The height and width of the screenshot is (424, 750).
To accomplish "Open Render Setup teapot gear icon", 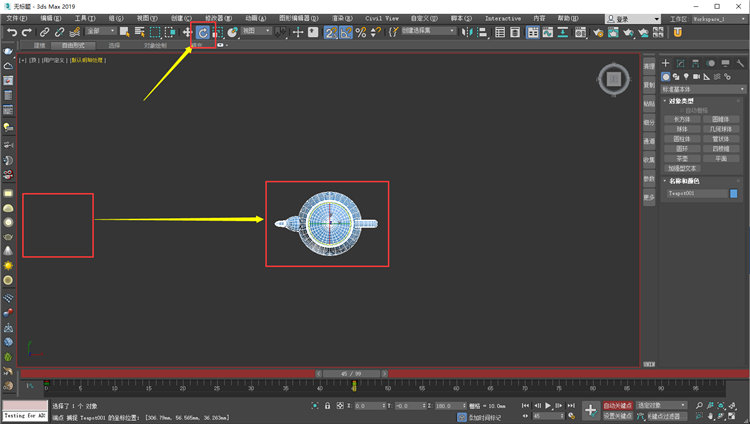I will pos(598,32).
